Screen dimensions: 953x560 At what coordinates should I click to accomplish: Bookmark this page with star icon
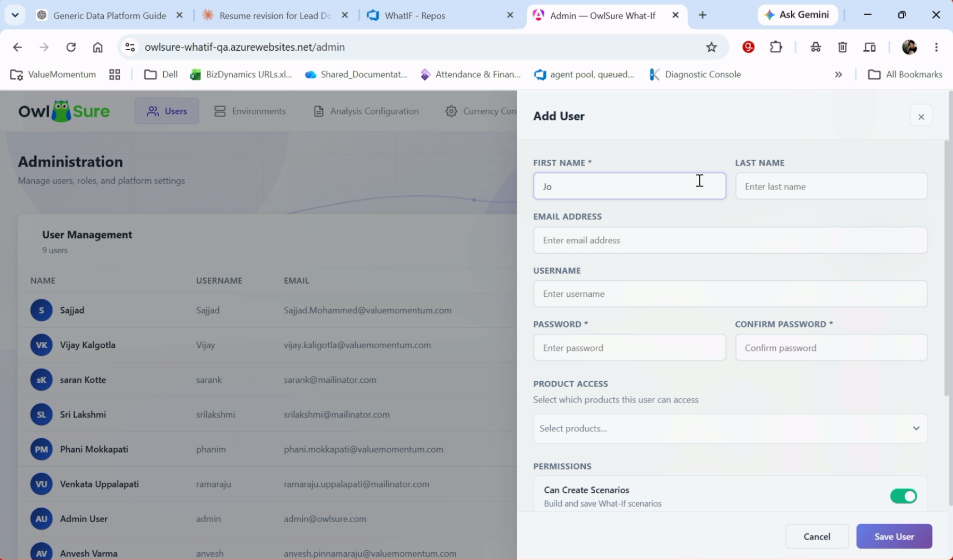[711, 47]
